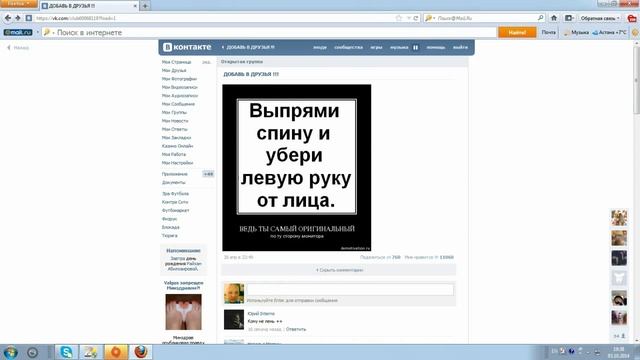Open Мои Закладки in the sidebar
Screen dimensions: 640x360
176,138
